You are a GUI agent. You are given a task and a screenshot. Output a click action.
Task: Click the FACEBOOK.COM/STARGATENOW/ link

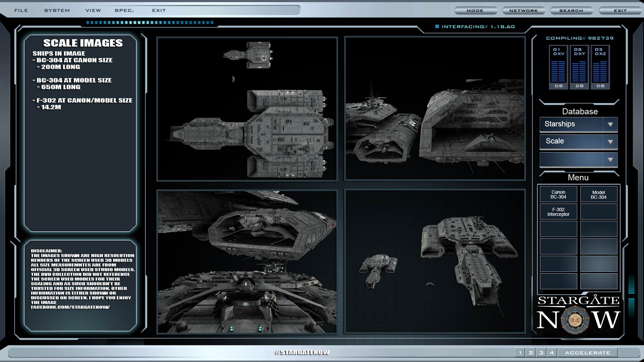(x=70, y=307)
